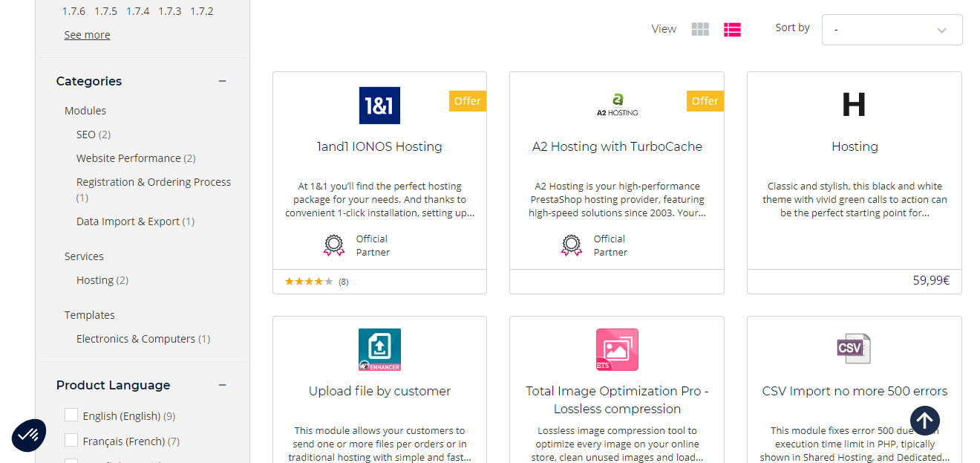Click Hosting theme description text
The height and width of the screenshot is (463, 980).
click(855, 199)
